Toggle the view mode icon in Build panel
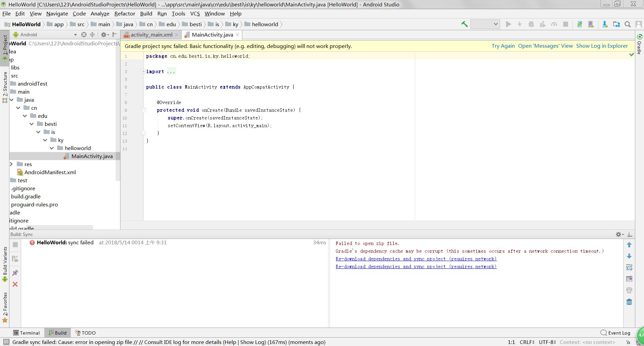This screenshot has width=644, height=346. coord(15,259)
